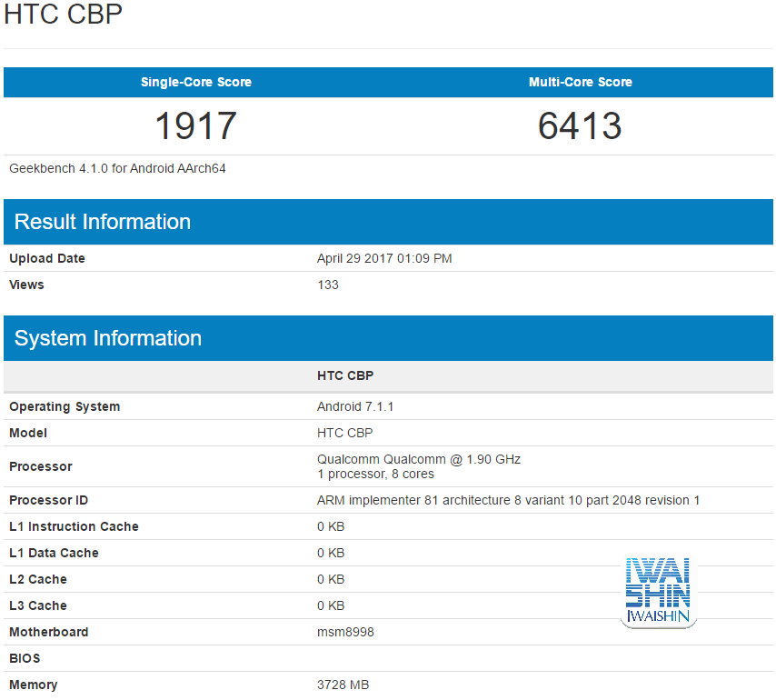Click the msm8998 motherboard value
This screenshot has height=700, width=776.
pyautogui.click(x=345, y=632)
